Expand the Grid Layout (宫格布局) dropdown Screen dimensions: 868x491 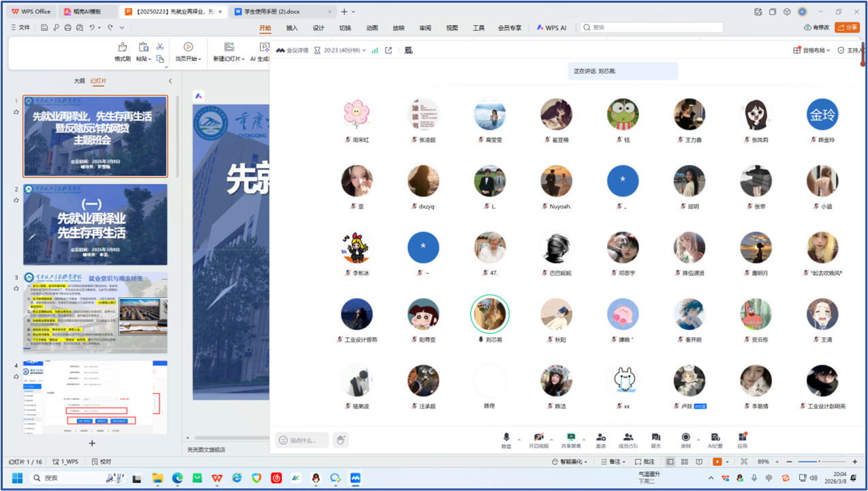tap(812, 50)
